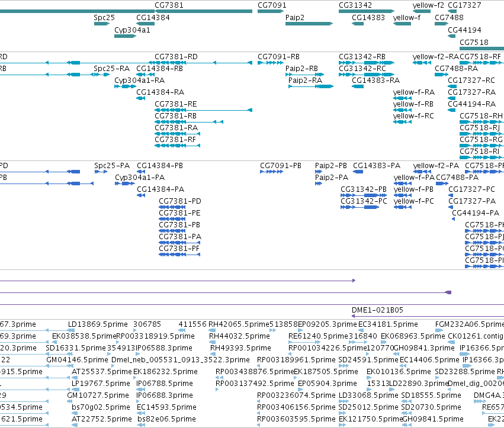Click the teal Paip2 gene bar
504x428 pixels.
click(x=309, y=24)
